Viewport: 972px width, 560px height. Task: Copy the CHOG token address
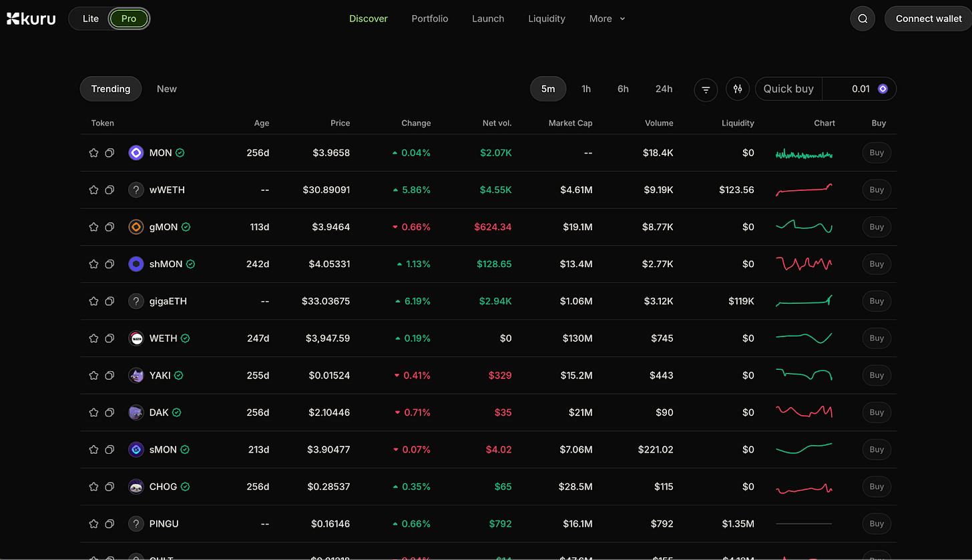click(109, 487)
